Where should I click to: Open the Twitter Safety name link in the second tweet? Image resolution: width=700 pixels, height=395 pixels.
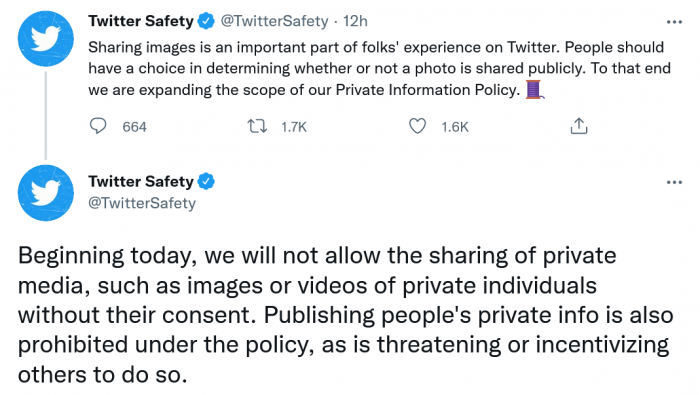tap(141, 181)
